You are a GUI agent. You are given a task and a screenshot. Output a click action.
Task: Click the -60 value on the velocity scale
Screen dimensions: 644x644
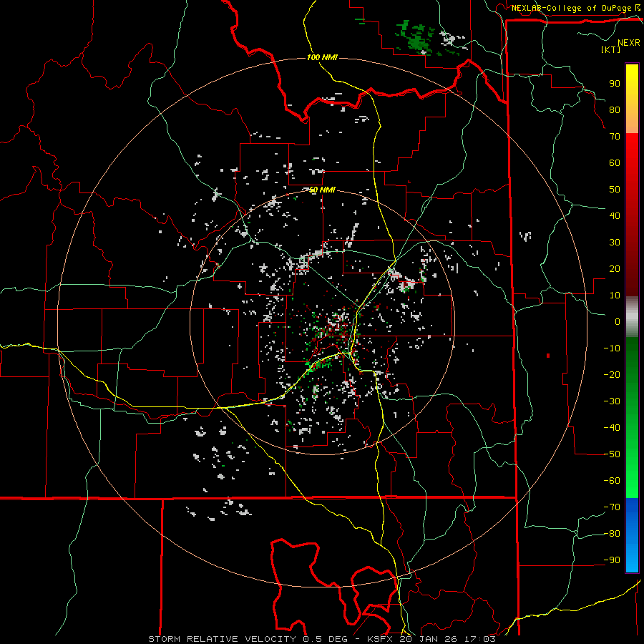pyautogui.click(x=612, y=481)
